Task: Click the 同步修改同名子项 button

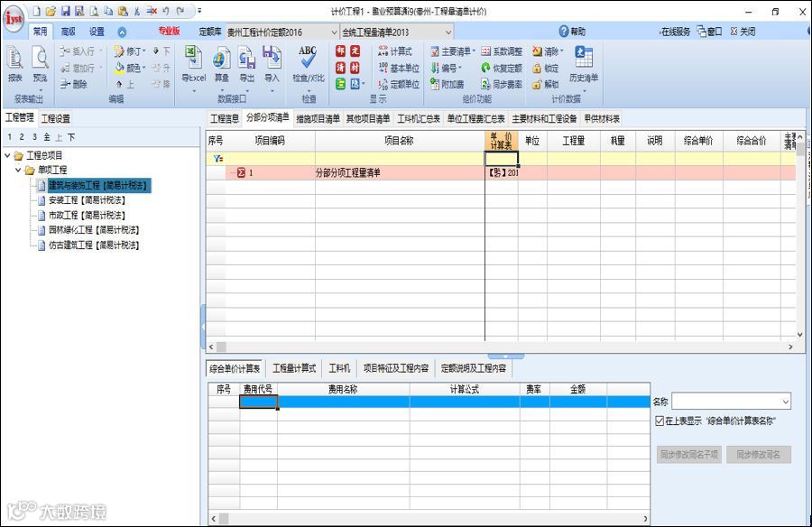Action: click(x=689, y=455)
